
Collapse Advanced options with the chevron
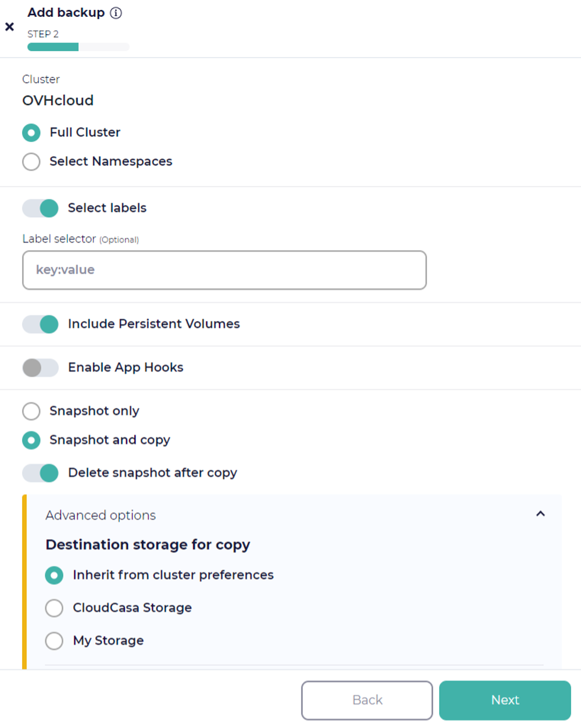pos(540,514)
